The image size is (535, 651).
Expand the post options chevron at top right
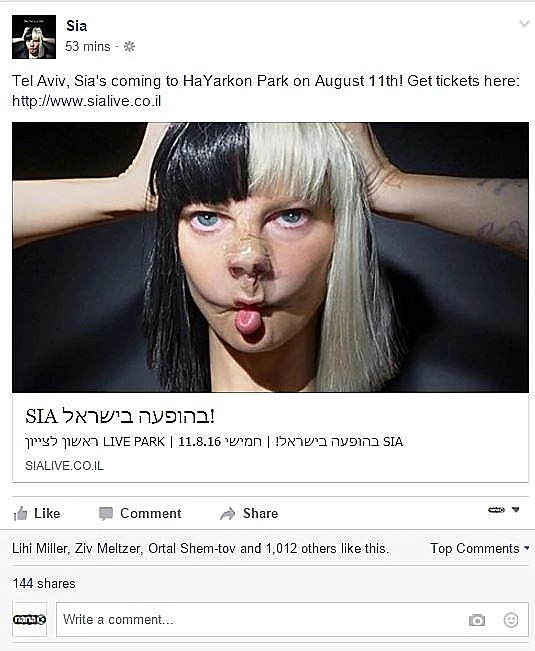[524, 24]
